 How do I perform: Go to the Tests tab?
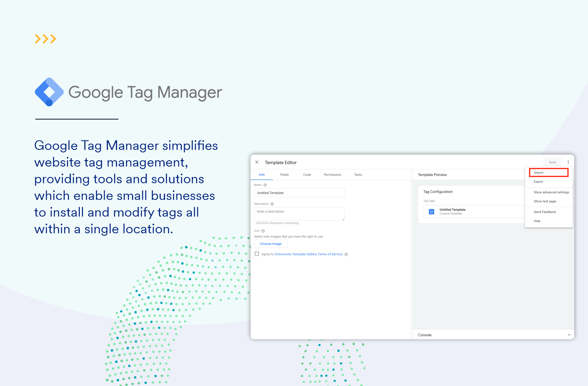(x=358, y=175)
